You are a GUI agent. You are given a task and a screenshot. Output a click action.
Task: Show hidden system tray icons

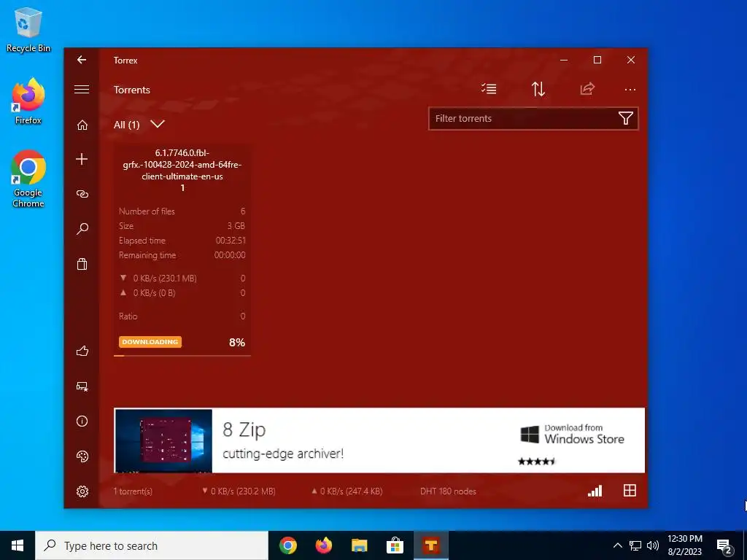[x=617, y=545]
